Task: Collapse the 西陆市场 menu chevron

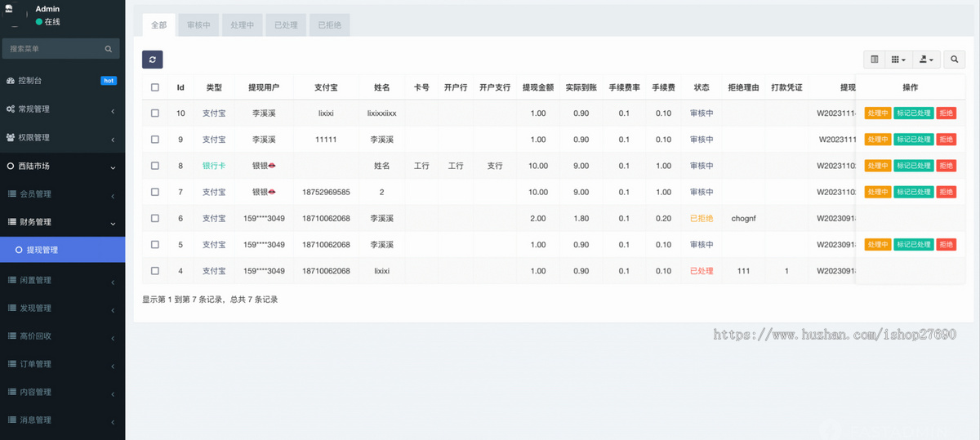Action: 113,167
